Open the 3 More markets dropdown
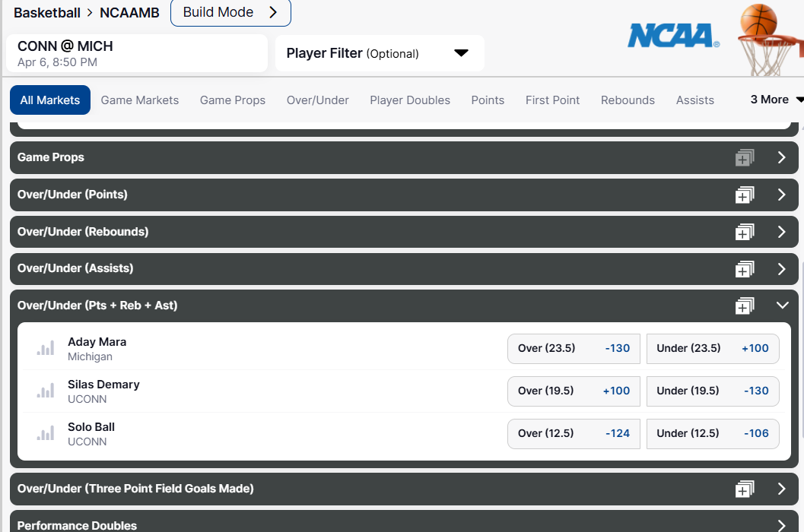804x532 pixels. 775,100
